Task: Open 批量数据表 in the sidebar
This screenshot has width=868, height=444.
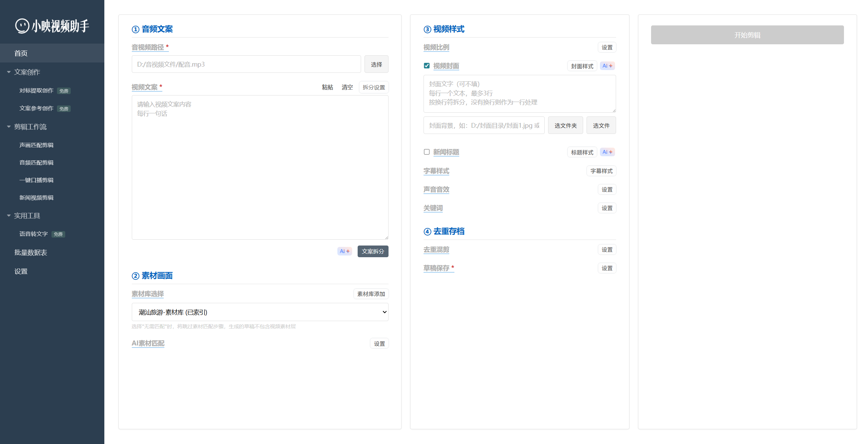Action: tap(31, 253)
